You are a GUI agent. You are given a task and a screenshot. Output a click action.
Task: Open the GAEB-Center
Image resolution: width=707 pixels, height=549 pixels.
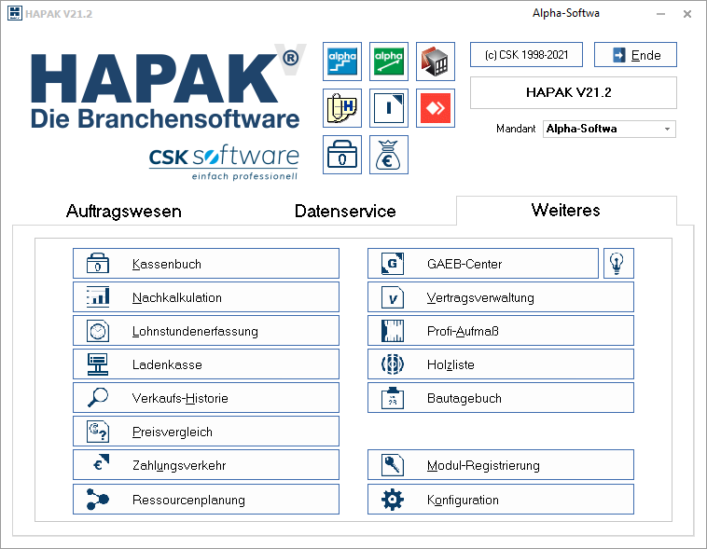[483, 264]
